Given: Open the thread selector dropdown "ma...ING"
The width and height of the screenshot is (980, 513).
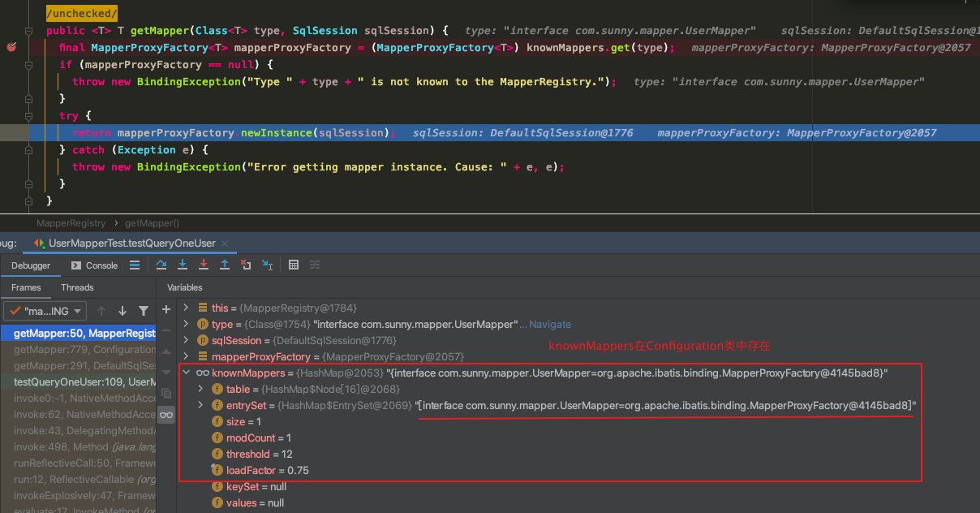Looking at the screenshot, I should pyautogui.click(x=45, y=311).
